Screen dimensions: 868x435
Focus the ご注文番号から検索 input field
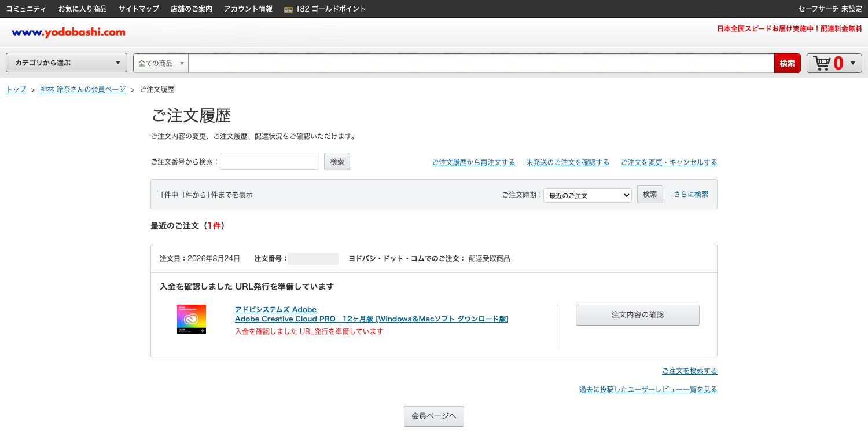click(x=270, y=162)
